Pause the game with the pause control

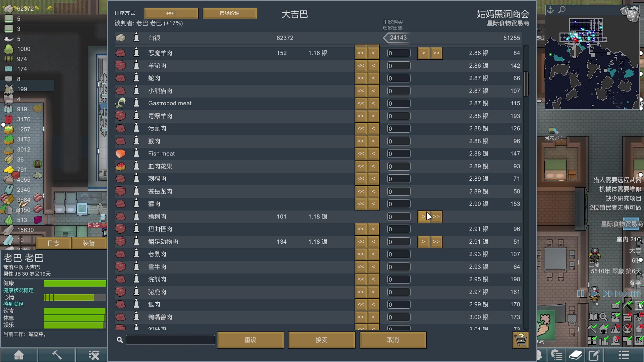point(581,294)
